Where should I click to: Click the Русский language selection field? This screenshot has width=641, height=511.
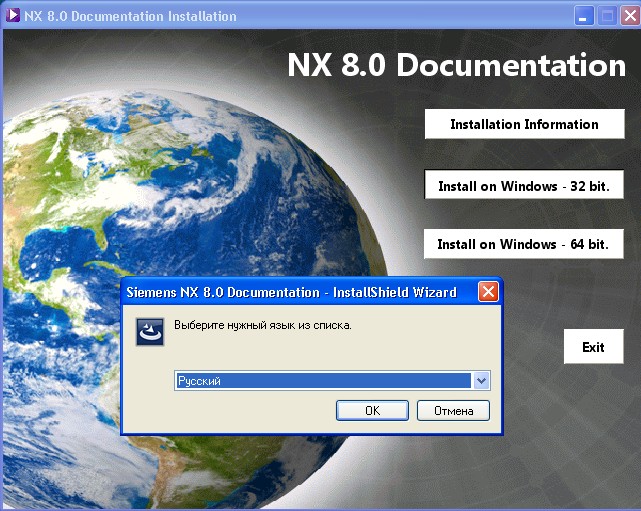pyautogui.click(x=322, y=381)
